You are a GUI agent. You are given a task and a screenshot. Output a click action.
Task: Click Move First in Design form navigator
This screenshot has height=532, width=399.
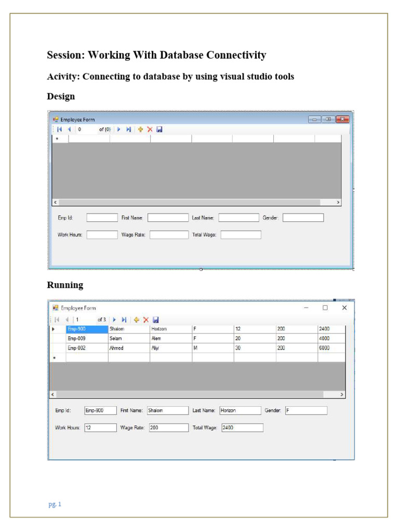point(60,129)
